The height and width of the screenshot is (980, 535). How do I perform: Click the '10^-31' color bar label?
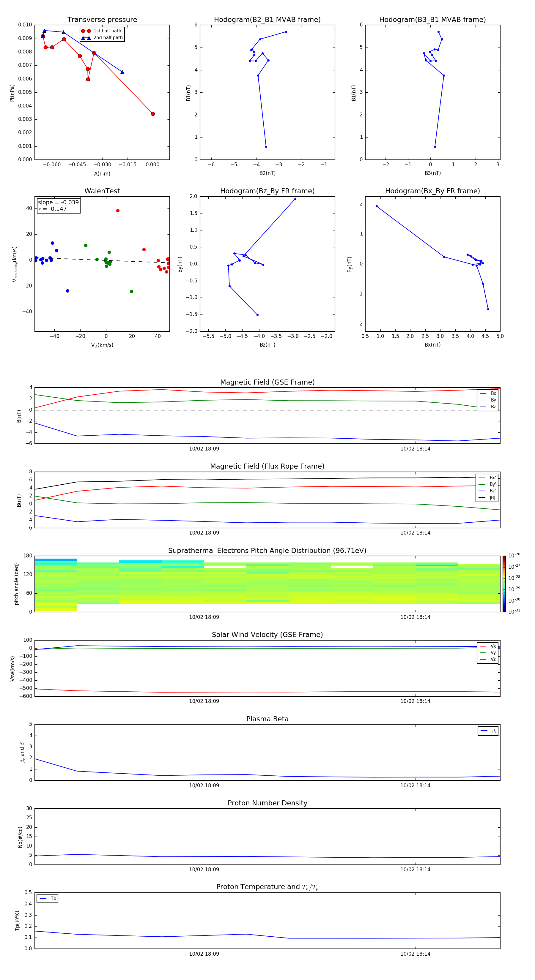514,611
